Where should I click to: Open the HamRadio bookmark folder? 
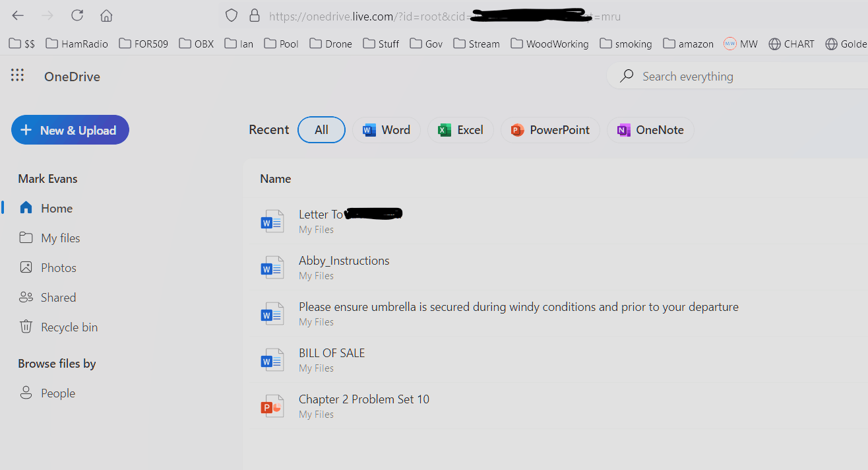(x=77, y=44)
